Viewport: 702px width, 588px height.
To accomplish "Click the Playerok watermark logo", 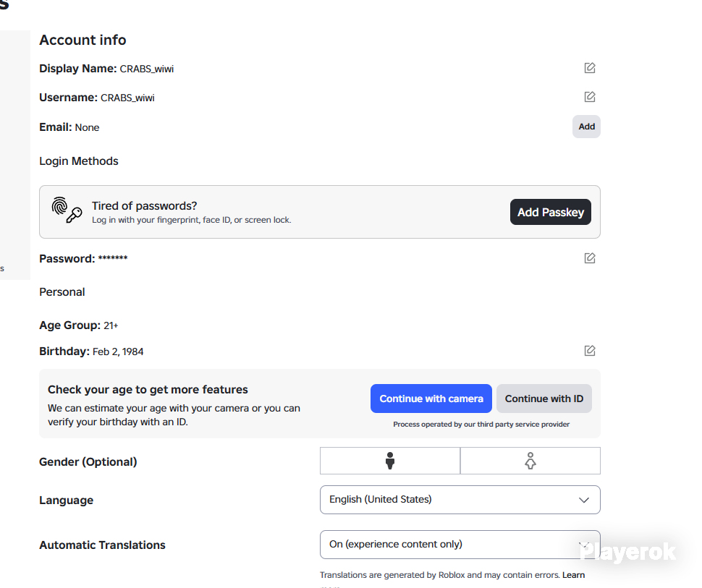I will [x=627, y=552].
